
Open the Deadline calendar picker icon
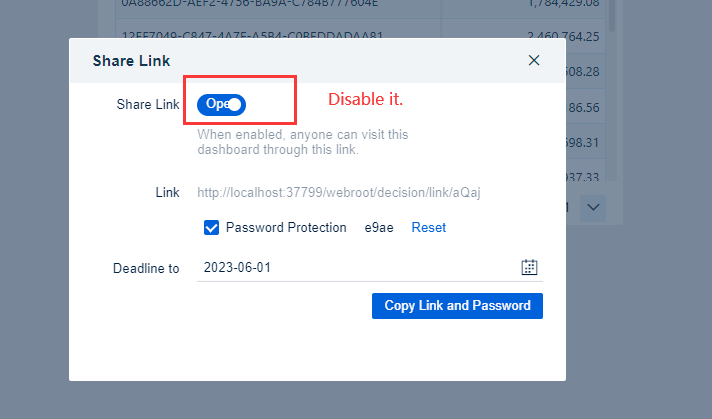(x=529, y=267)
